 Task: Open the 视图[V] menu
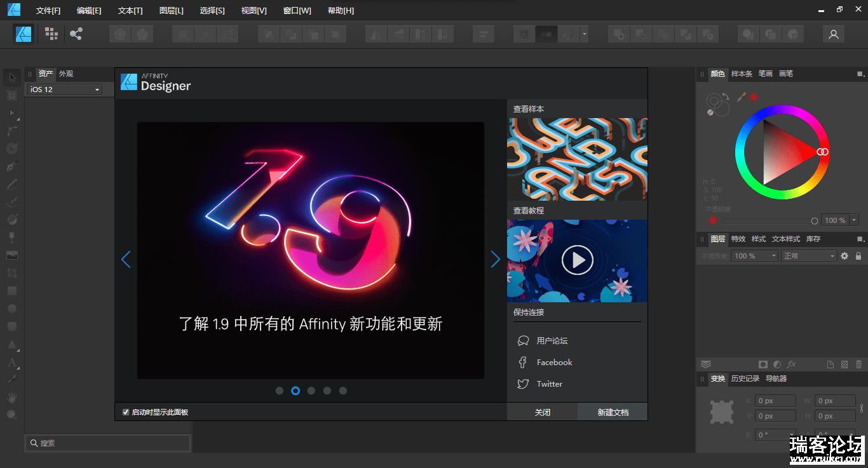tap(254, 11)
